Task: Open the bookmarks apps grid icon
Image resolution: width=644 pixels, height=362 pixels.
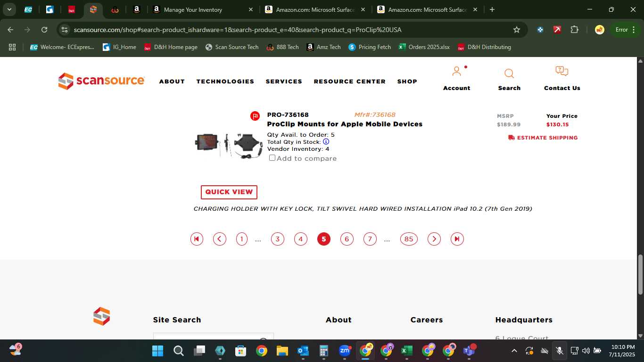Action: pyautogui.click(x=12, y=47)
